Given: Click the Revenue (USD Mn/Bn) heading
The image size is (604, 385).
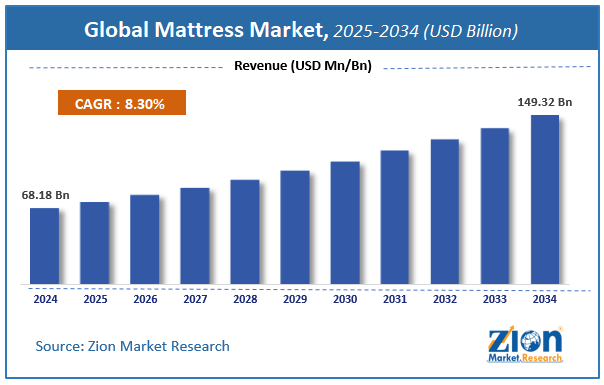Looking at the screenshot, I should point(303,66).
